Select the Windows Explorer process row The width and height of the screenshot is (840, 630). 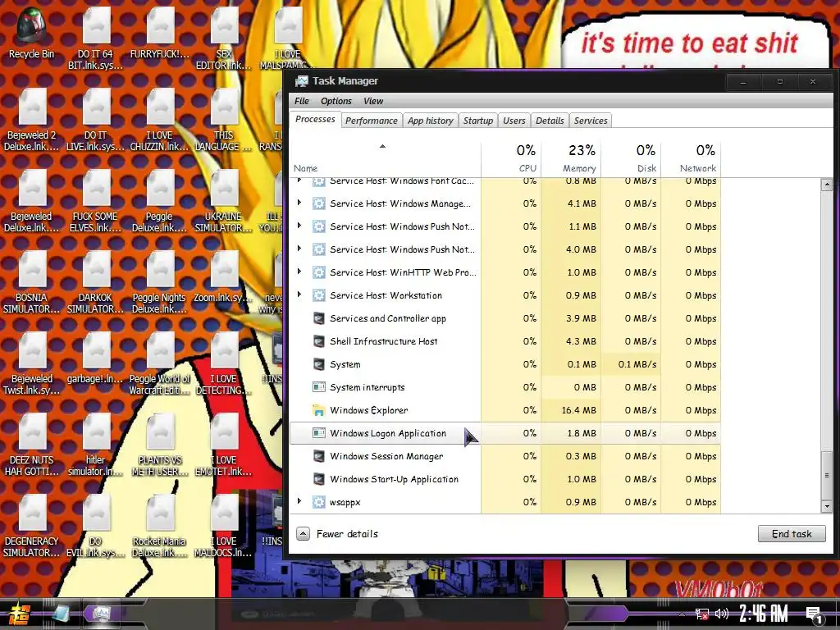tap(505, 410)
